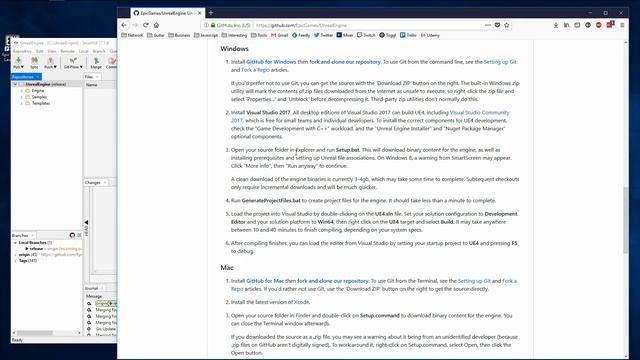
Task: Click the red ad-blocker extension icon
Action: tap(598, 25)
